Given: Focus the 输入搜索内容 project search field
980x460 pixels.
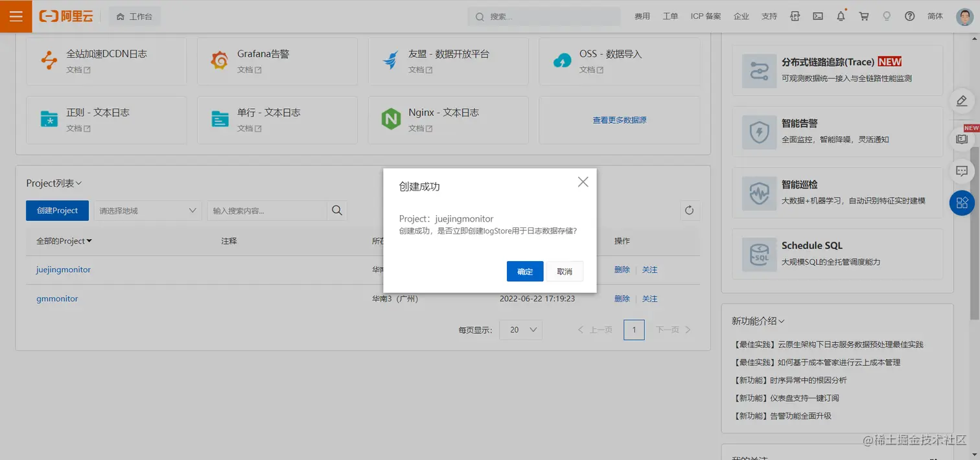Looking at the screenshot, I should [267, 211].
